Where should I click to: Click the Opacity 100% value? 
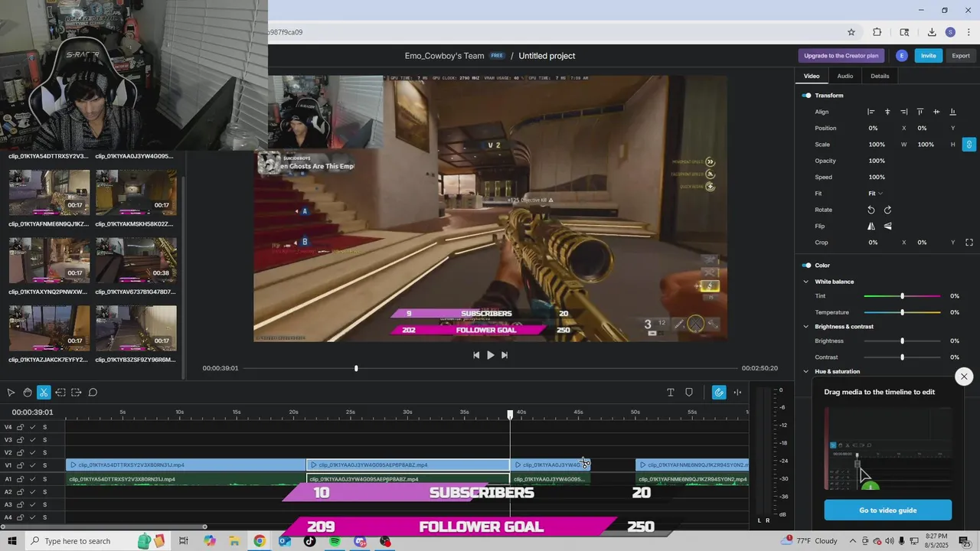click(877, 161)
